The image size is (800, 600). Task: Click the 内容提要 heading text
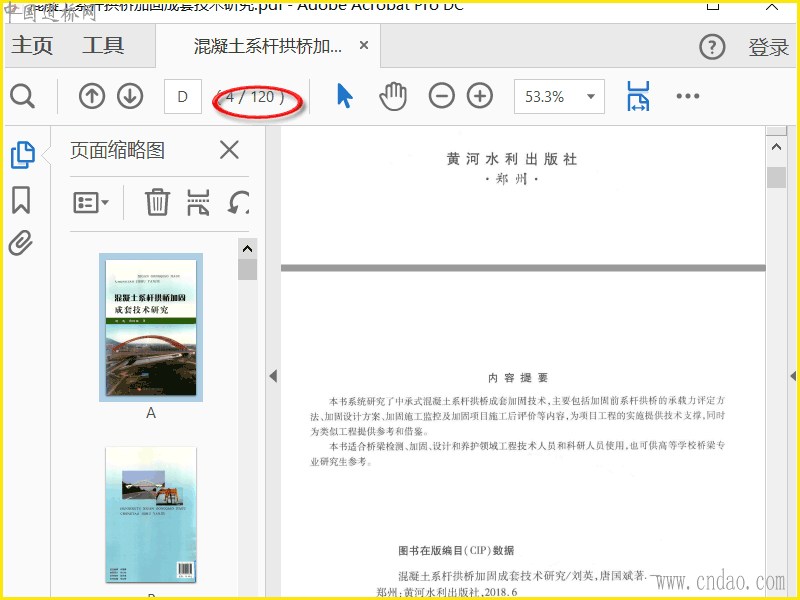(x=517, y=378)
